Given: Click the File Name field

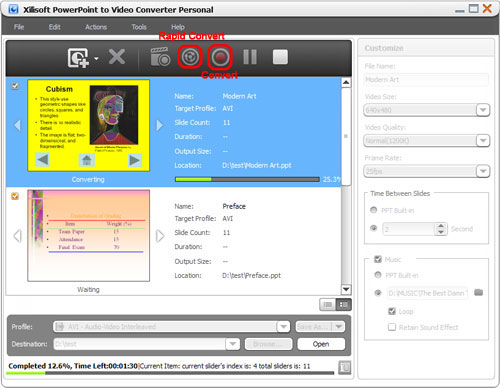Looking at the screenshot, I should coord(426,80).
